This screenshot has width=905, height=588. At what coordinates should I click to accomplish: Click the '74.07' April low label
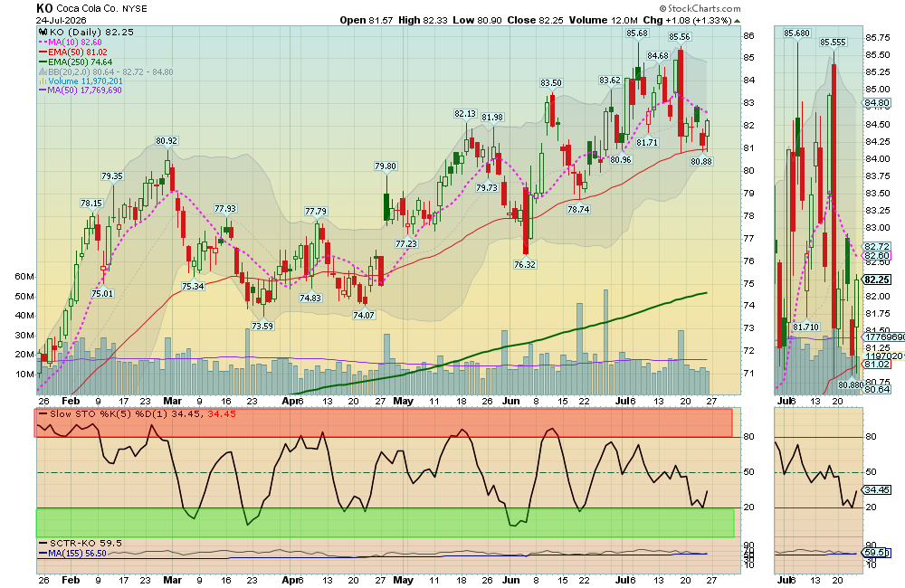coord(364,316)
